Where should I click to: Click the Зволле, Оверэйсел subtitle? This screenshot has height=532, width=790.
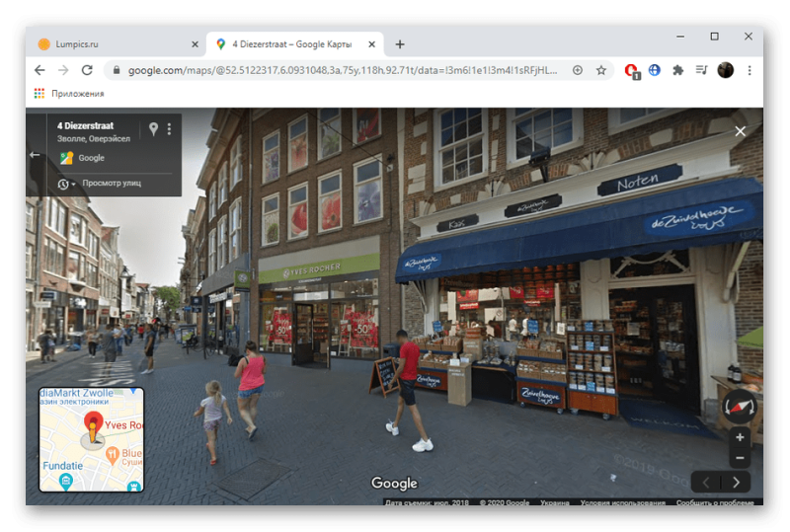[93, 138]
